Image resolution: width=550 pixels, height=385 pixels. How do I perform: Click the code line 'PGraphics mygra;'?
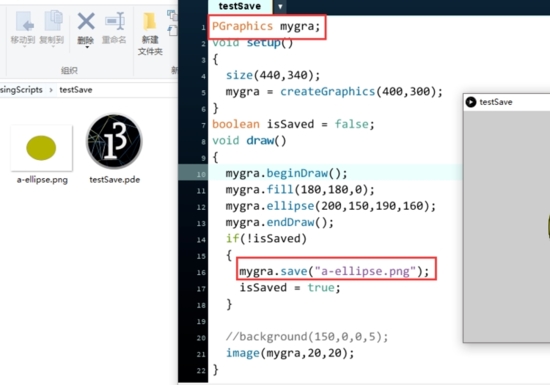[266, 26]
